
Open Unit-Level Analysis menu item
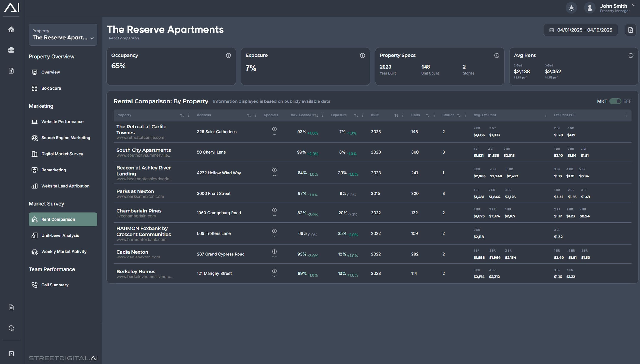pos(60,235)
